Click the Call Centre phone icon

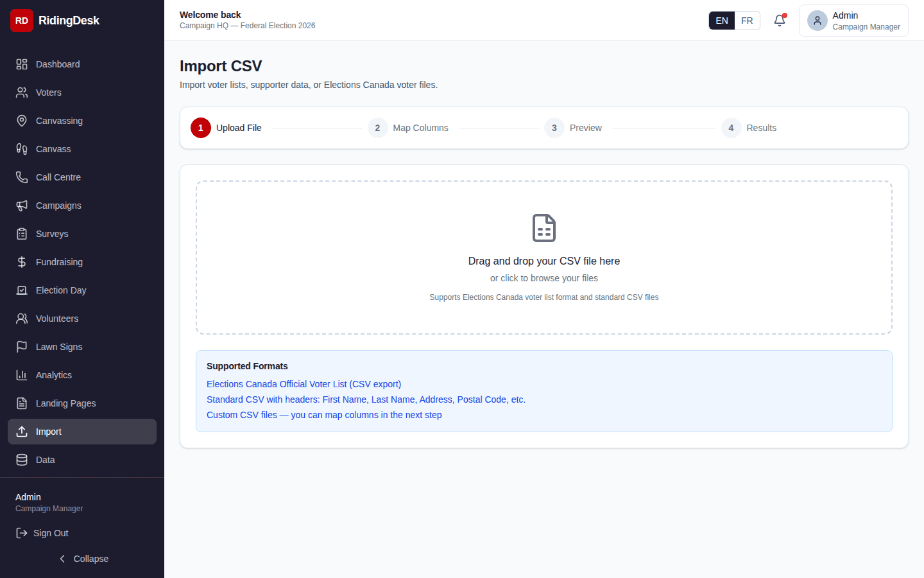tap(21, 177)
